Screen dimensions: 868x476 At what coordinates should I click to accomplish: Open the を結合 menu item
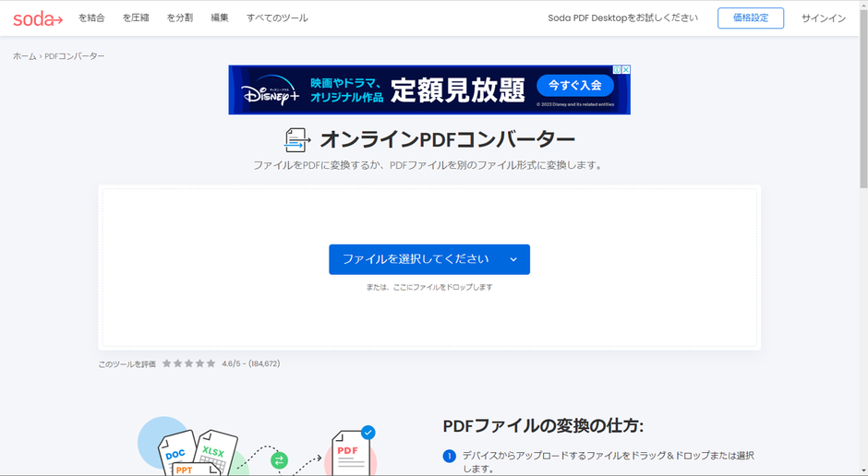coord(91,18)
